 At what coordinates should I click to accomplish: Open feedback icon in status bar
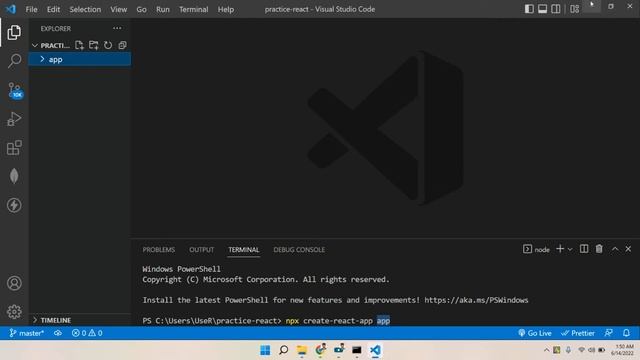tap(608, 333)
